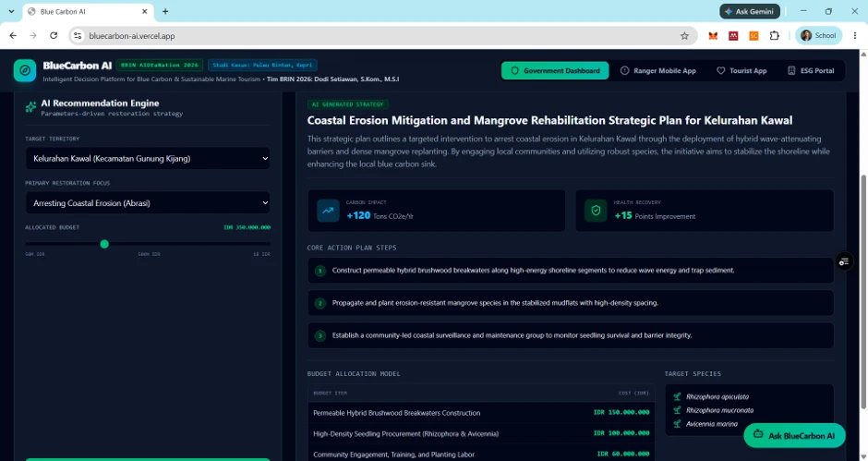Viewport: 868px width, 461px height.
Task: Click the IDR 100.000.000 cost cell
Action: point(621,433)
